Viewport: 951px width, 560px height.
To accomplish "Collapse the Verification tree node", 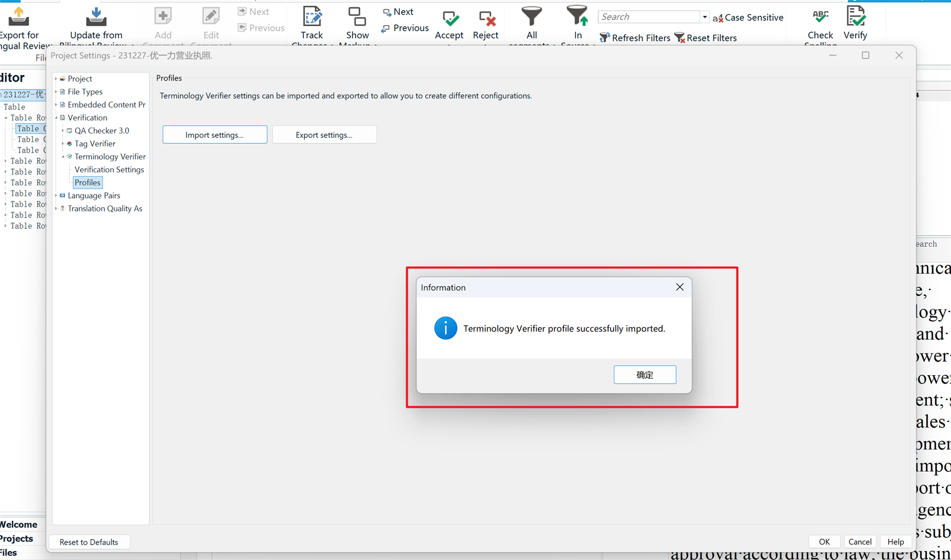I will click(56, 118).
